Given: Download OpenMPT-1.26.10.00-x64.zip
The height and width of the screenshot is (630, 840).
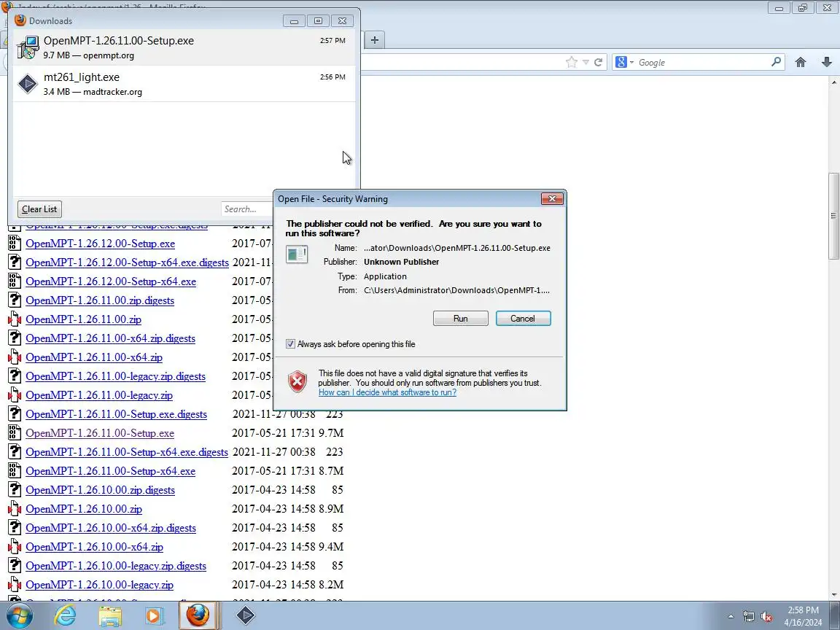Looking at the screenshot, I should click(x=94, y=547).
